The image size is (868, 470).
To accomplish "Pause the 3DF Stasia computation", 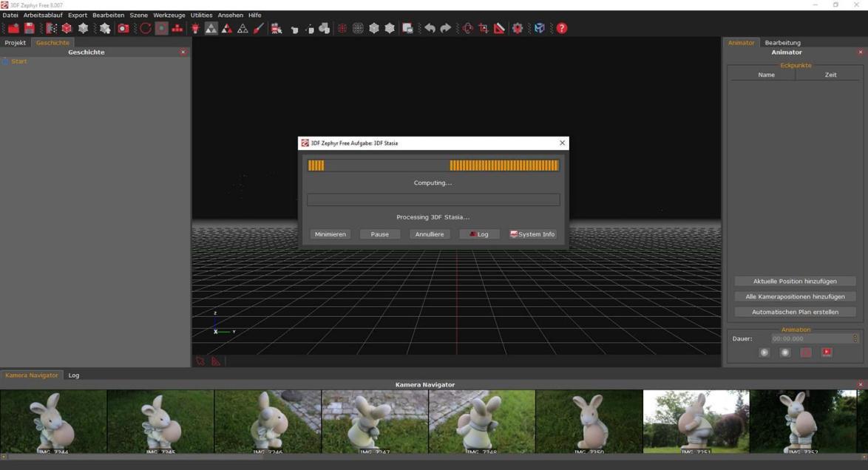I will (x=380, y=234).
